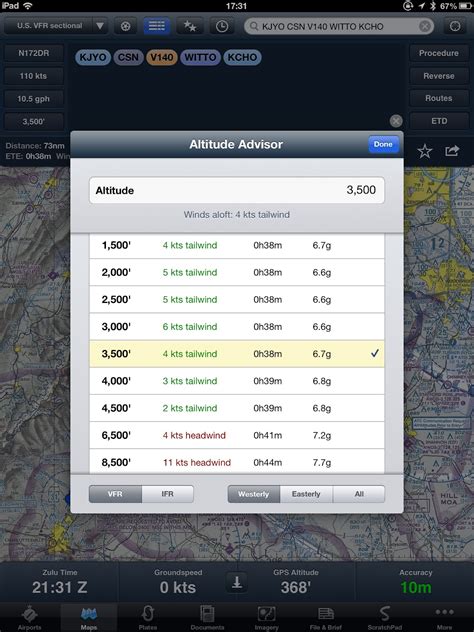Click the Done button in Altitude Advisor

point(383,144)
